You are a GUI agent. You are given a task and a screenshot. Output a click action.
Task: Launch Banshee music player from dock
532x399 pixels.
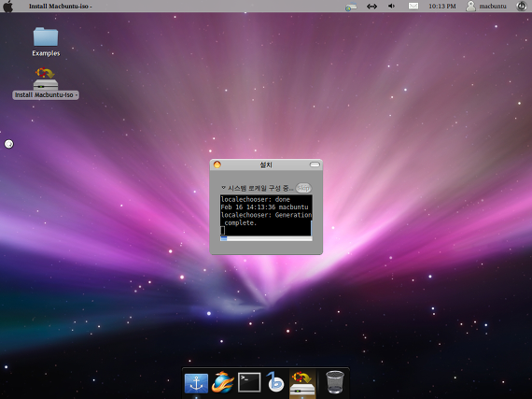(x=275, y=382)
